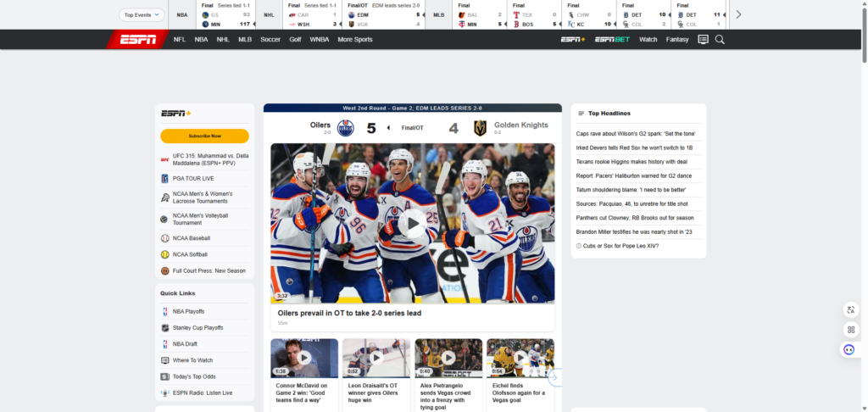Open the WNBA menu
Screen dimensions: 868x412
point(320,39)
